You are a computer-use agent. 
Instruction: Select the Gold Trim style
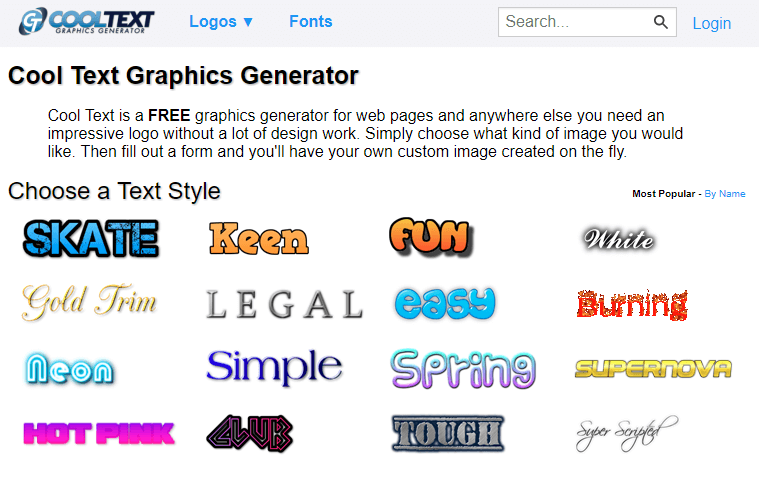[x=89, y=301]
